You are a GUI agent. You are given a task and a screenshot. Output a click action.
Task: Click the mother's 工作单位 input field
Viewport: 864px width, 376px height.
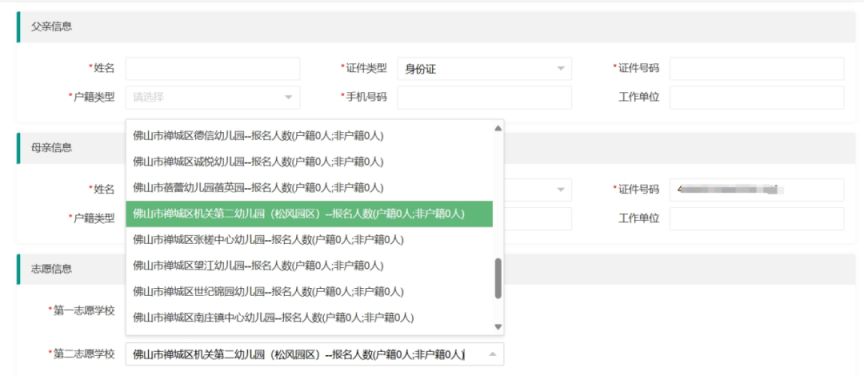click(757, 219)
